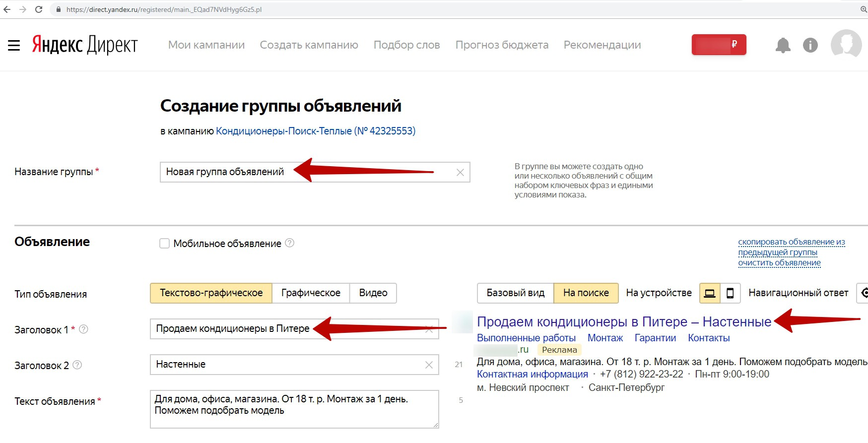Open help icon next to Заголовок 2
Screen dimensions: 868x443
click(77, 365)
